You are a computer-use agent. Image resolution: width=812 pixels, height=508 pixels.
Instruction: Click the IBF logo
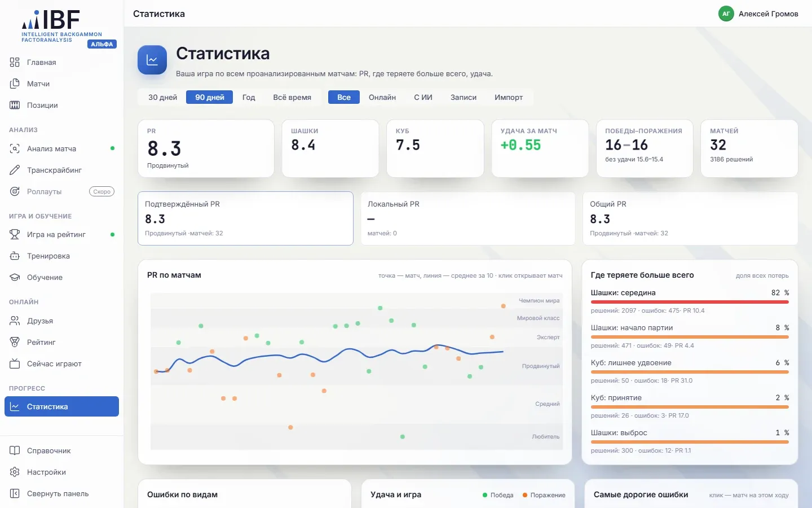[x=61, y=25]
